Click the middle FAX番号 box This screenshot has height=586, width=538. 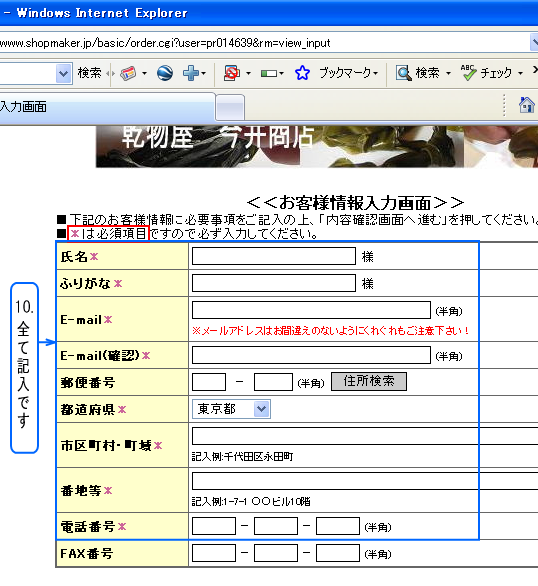[276, 553]
